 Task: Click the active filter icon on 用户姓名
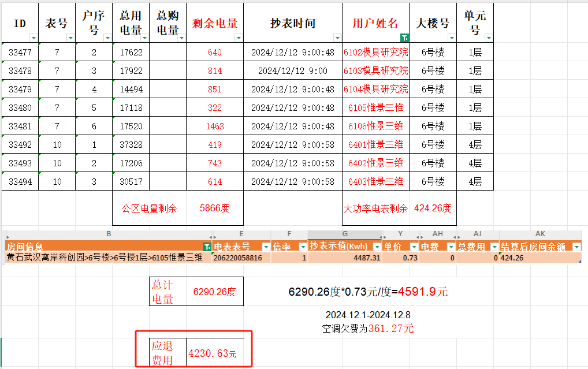(x=404, y=38)
